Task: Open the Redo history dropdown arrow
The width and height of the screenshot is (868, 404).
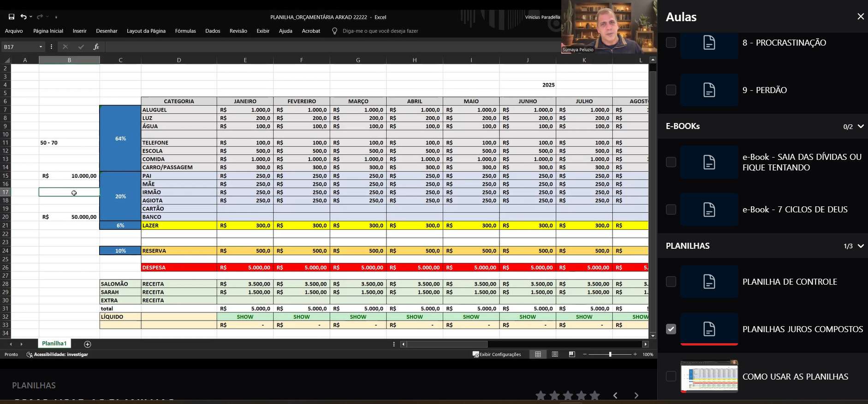Action: click(47, 17)
